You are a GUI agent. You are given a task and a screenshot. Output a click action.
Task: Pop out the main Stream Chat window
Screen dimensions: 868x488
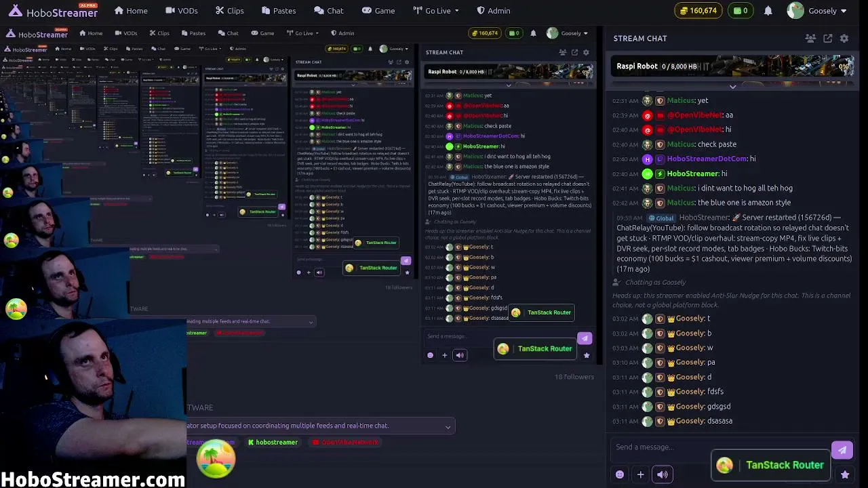pyautogui.click(x=827, y=39)
